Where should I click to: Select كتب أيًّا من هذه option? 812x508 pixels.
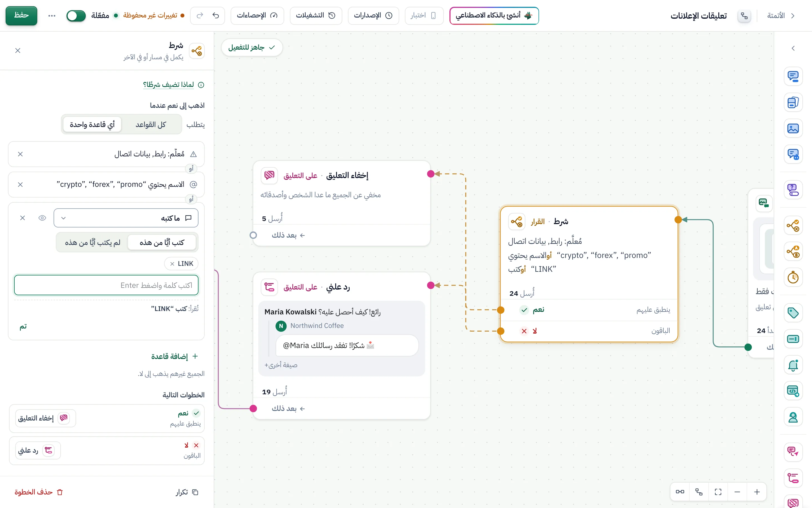pyautogui.click(x=162, y=242)
